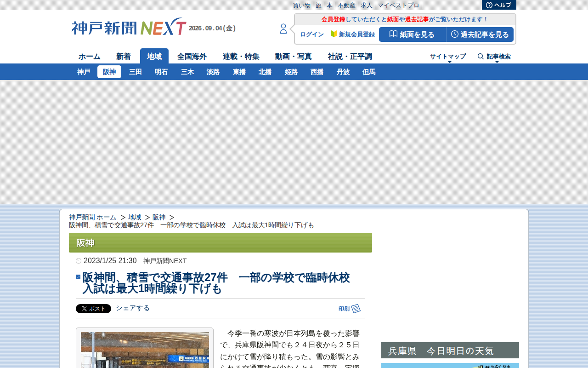Click the Kobe Shimbun NEXT logo
This screenshot has width=588, height=368.
point(129,27)
